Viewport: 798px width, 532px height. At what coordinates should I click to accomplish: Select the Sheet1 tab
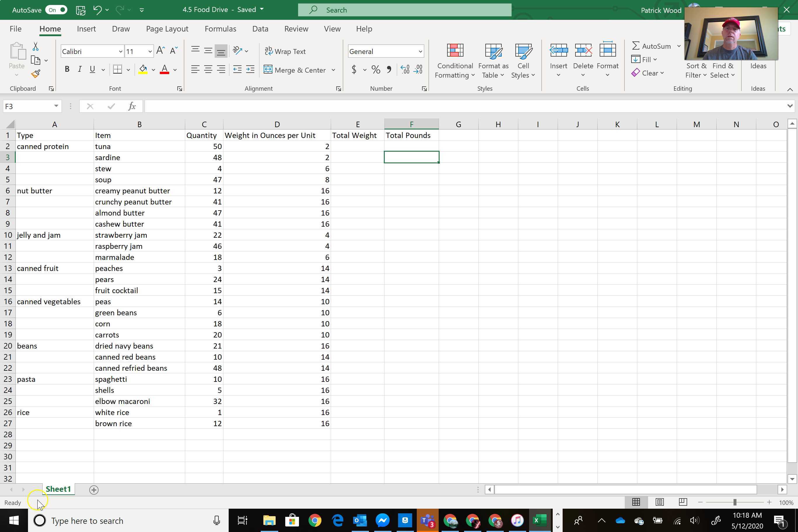point(58,489)
